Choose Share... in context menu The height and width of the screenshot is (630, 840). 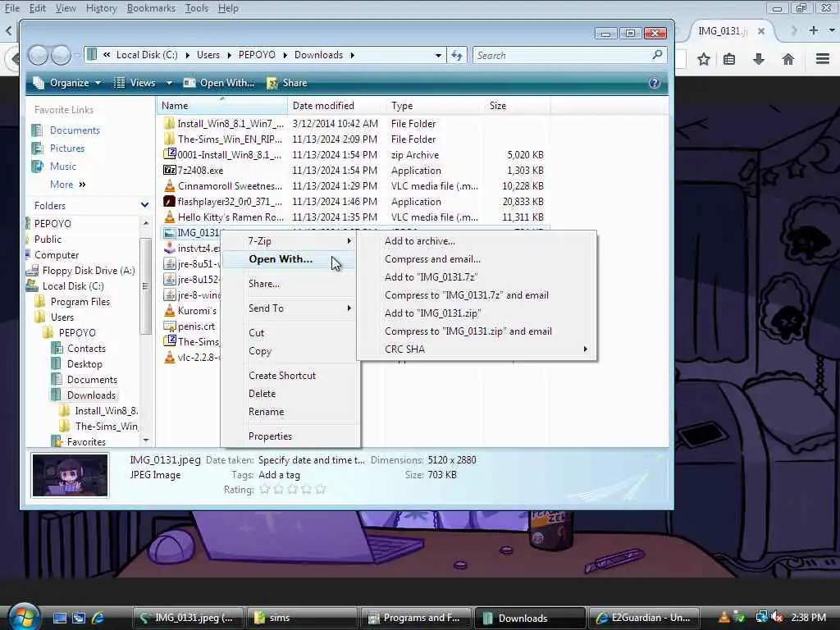click(264, 284)
